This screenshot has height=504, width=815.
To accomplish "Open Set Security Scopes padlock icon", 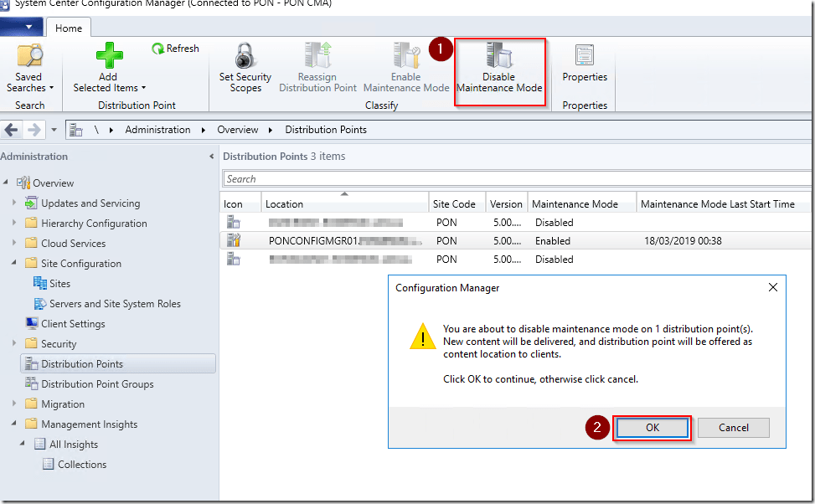I will [245, 57].
